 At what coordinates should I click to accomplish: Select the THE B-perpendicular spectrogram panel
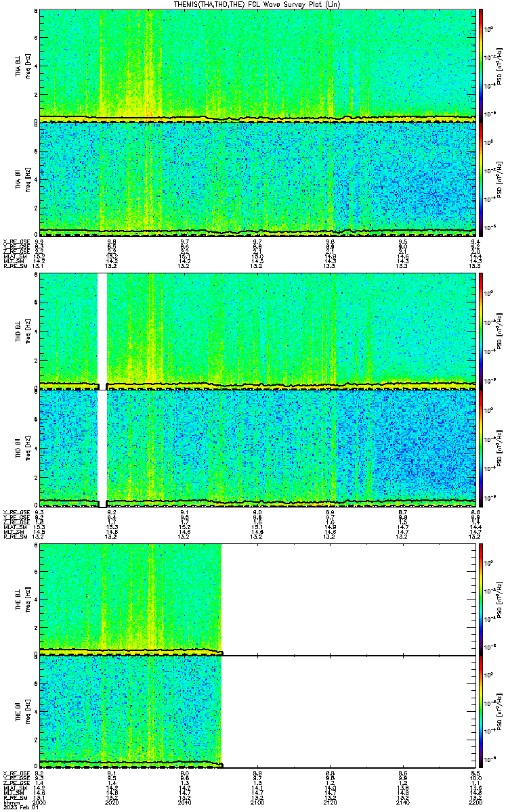[258, 599]
